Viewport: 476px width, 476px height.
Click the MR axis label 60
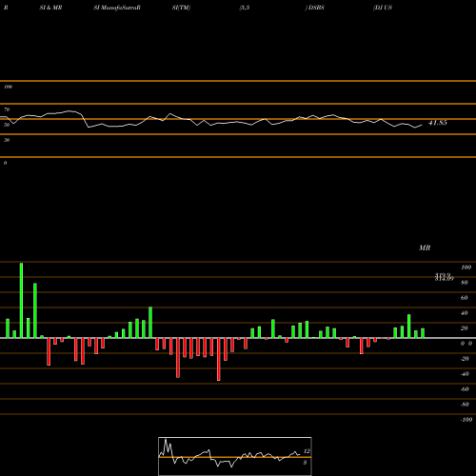(465, 298)
